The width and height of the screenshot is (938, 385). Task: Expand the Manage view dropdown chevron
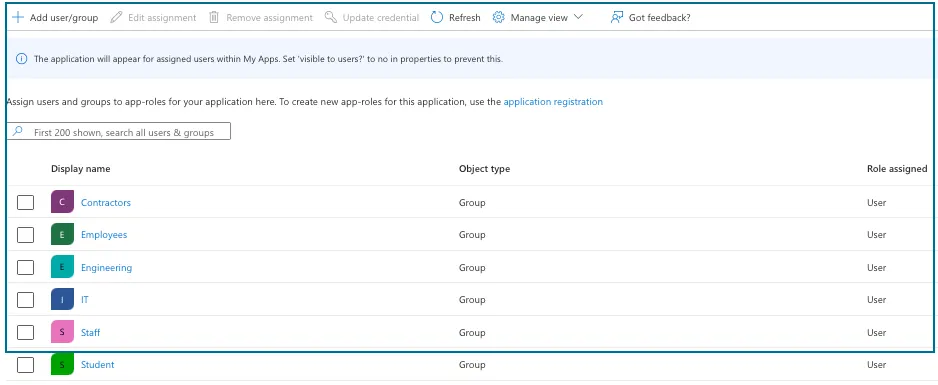click(577, 17)
